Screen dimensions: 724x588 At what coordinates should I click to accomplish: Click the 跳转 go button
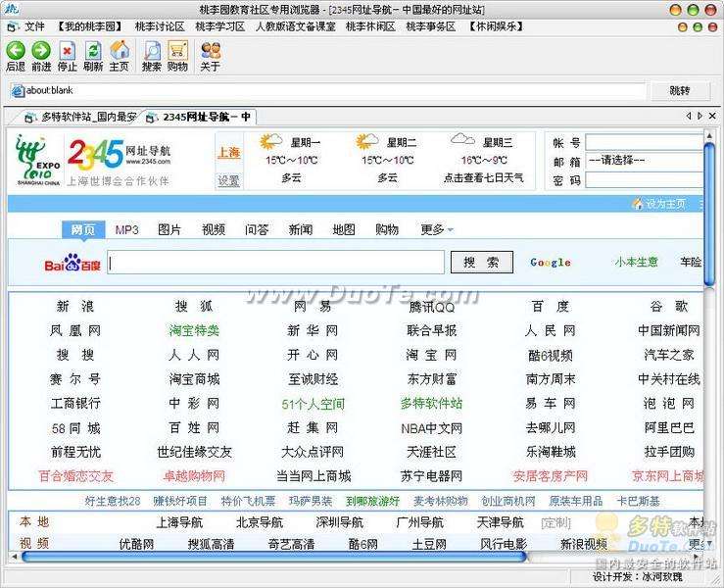point(681,90)
